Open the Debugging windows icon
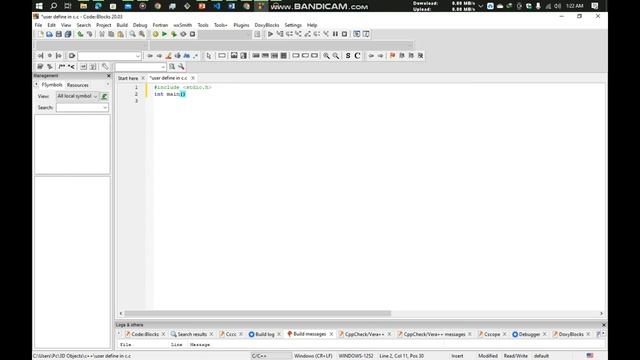640x360 pixels. coord(357,34)
